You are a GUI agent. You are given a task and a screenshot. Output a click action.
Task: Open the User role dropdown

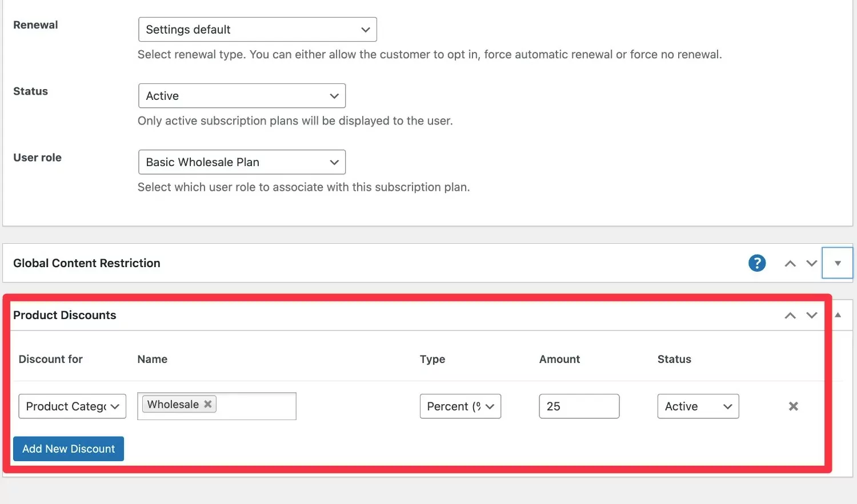click(242, 162)
